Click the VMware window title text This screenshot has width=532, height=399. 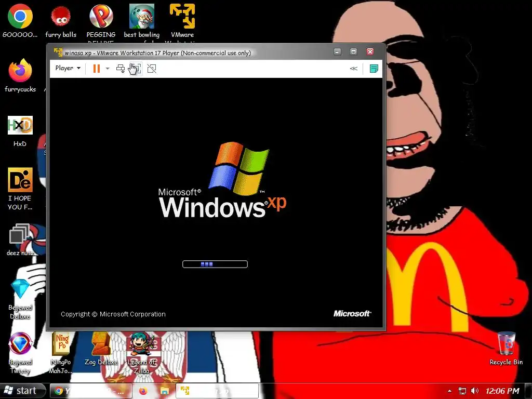tap(158, 53)
